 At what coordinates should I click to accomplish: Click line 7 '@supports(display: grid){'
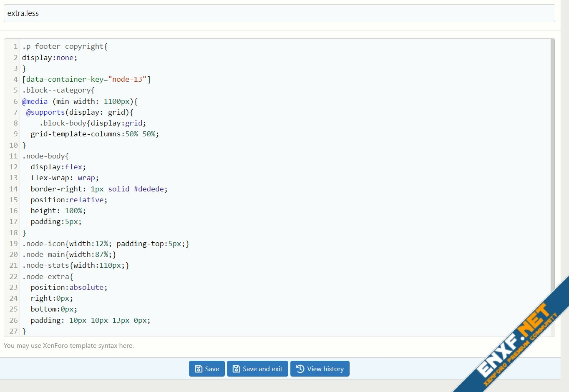[x=80, y=112]
